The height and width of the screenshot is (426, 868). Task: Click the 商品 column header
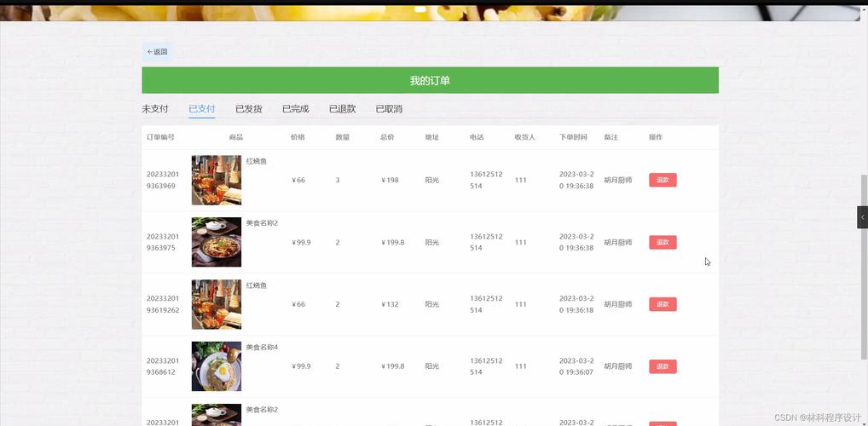(x=236, y=137)
